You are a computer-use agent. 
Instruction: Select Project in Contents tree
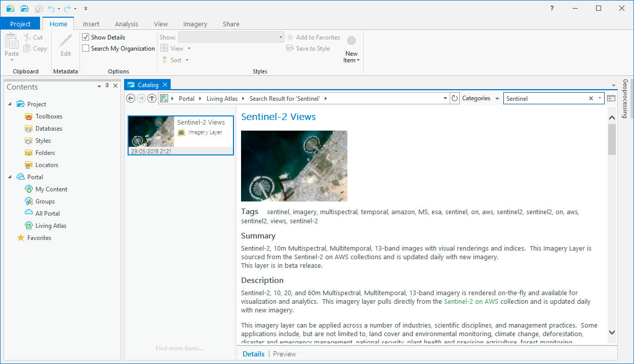[x=36, y=104]
